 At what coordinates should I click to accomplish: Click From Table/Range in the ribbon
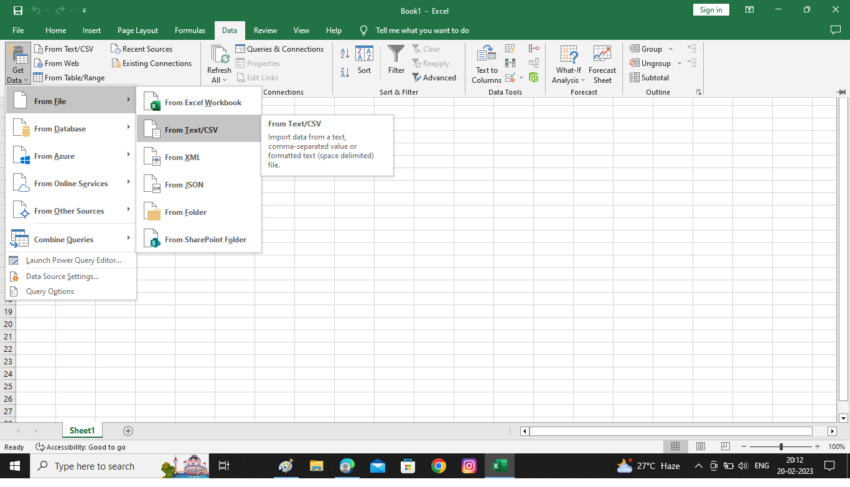[x=69, y=78]
